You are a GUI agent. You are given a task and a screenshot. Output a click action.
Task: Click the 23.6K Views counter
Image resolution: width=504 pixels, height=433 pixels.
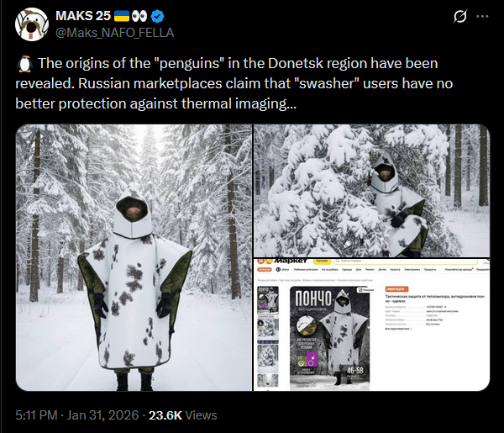pyautogui.click(x=182, y=415)
